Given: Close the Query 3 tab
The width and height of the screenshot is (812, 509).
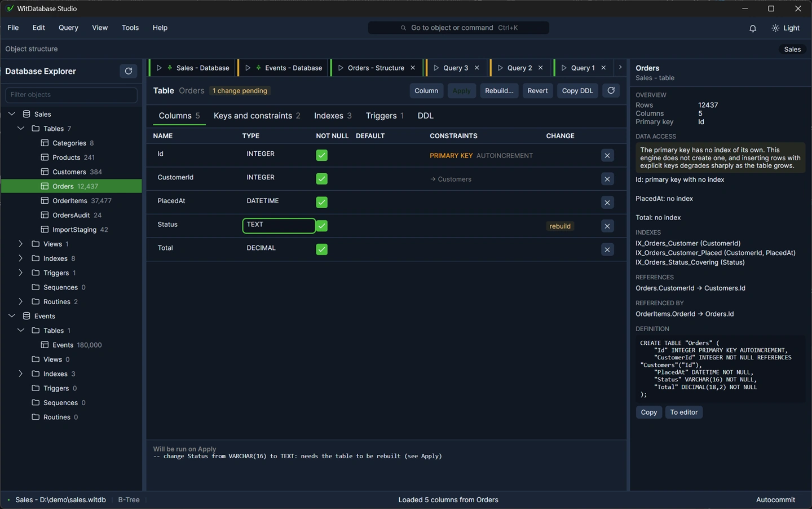Looking at the screenshot, I should click(x=477, y=68).
